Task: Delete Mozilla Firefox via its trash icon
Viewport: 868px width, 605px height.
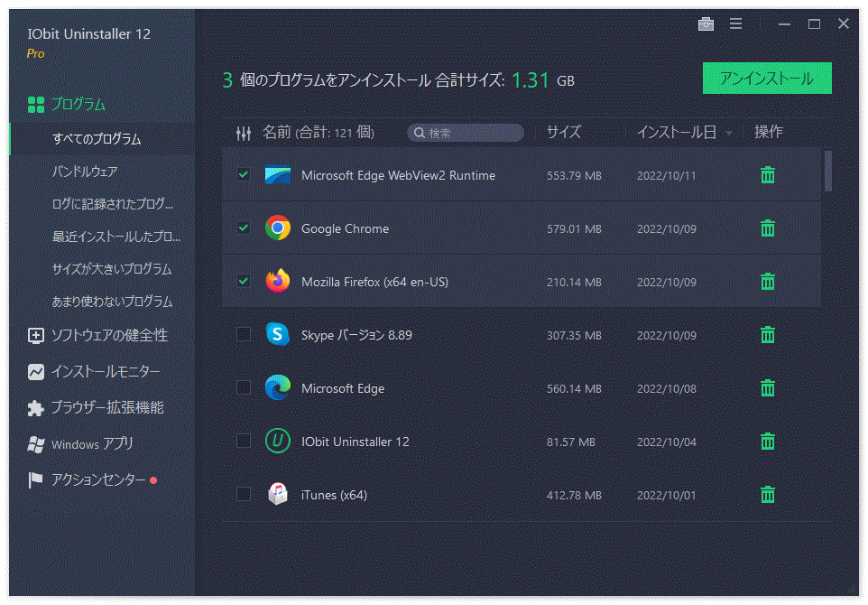Action: point(767,282)
